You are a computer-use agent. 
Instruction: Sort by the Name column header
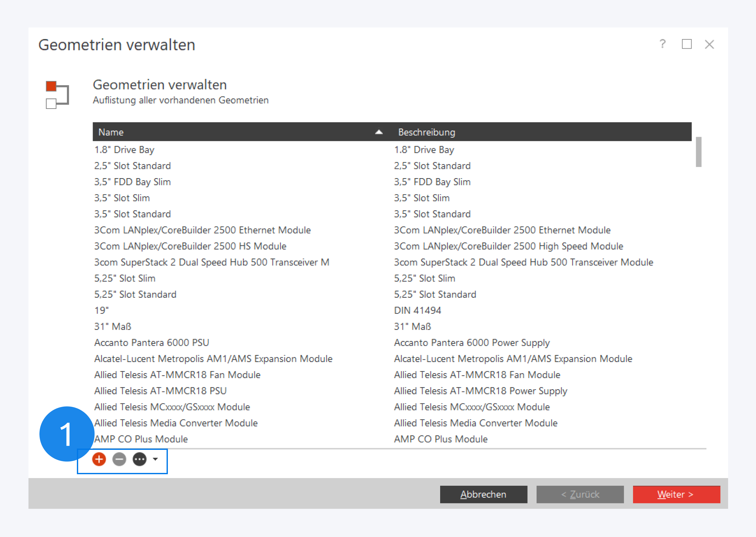[x=111, y=132]
